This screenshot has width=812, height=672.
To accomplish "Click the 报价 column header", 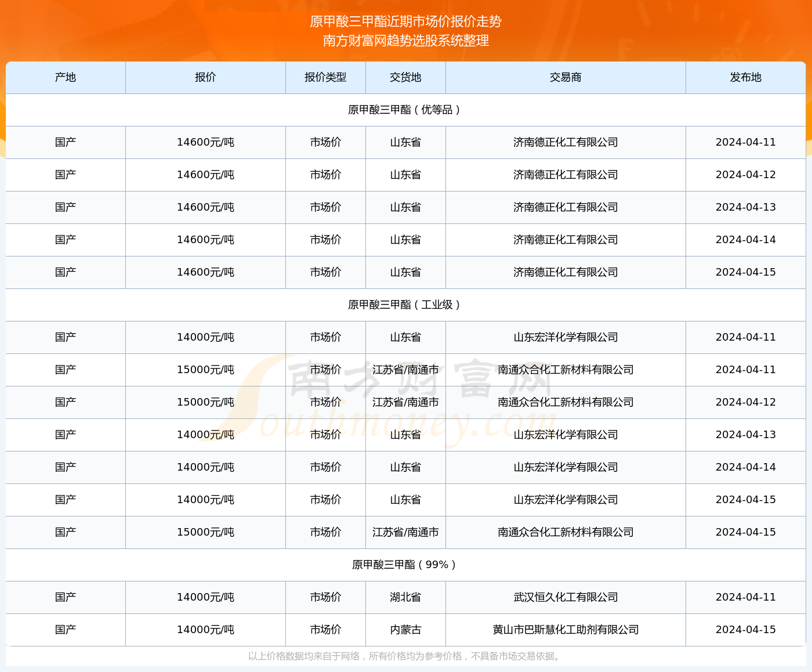I will pos(205,77).
